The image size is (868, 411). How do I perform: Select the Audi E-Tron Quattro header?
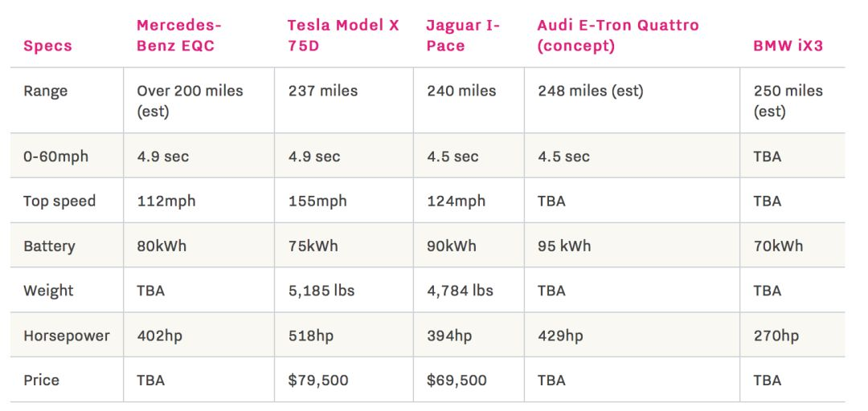coord(617,35)
